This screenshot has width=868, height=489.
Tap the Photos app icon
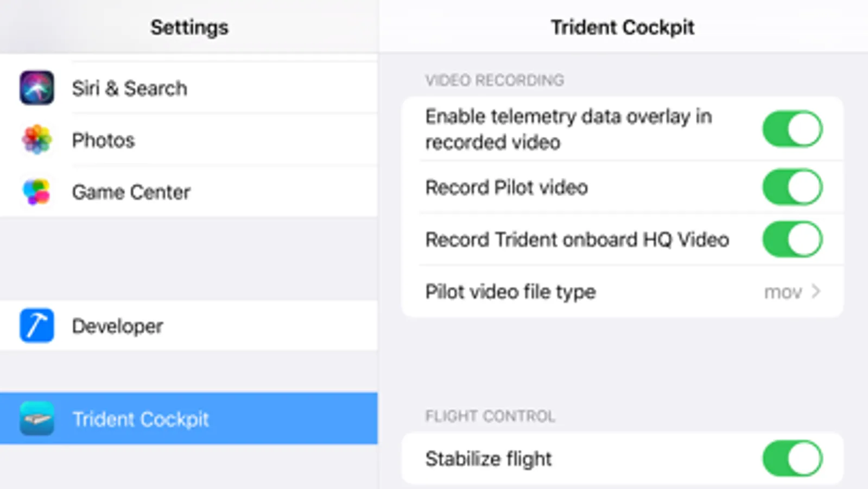[x=37, y=140]
